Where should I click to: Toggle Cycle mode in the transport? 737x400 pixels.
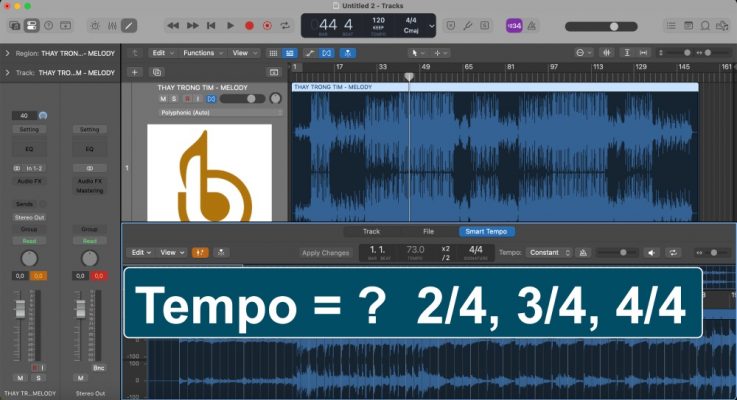coord(285,25)
